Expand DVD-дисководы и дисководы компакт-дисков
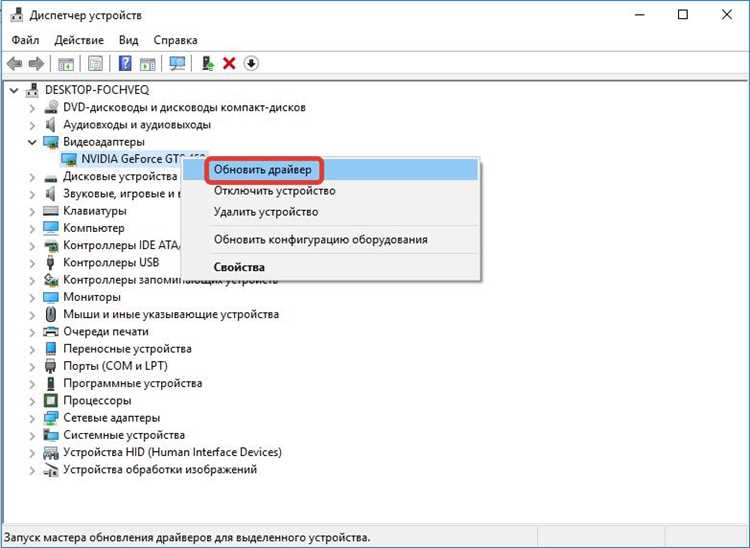The height and width of the screenshot is (548, 750). pos(32,108)
